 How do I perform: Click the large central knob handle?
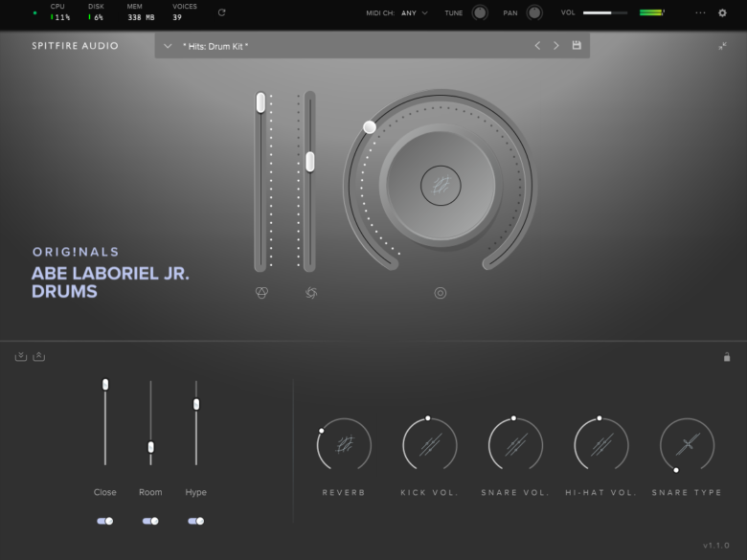pos(370,127)
